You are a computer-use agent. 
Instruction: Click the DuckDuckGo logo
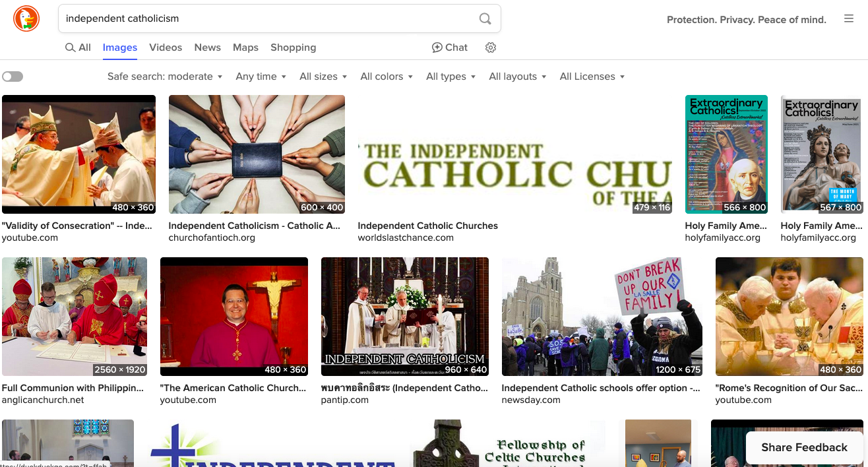[26, 18]
